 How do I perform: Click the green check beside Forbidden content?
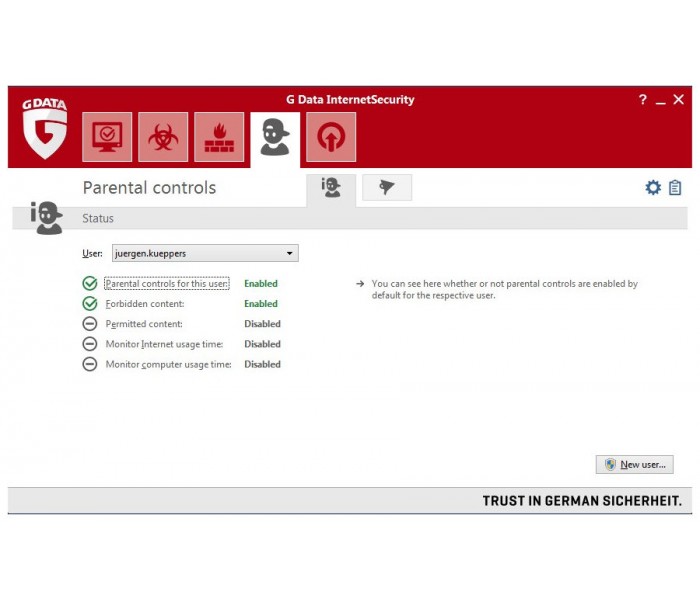(90, 304)
